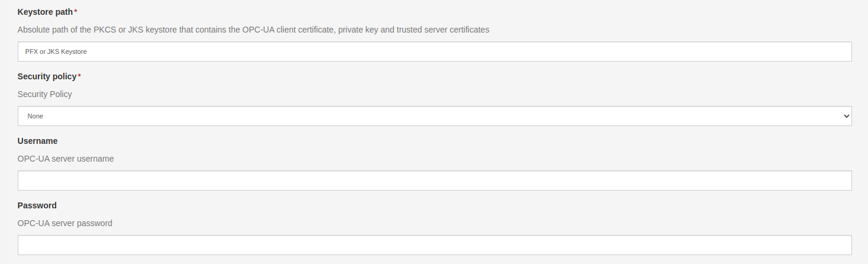
Task: Focus the OPC-UA server Username field
Action: click(x=435, y=181)
